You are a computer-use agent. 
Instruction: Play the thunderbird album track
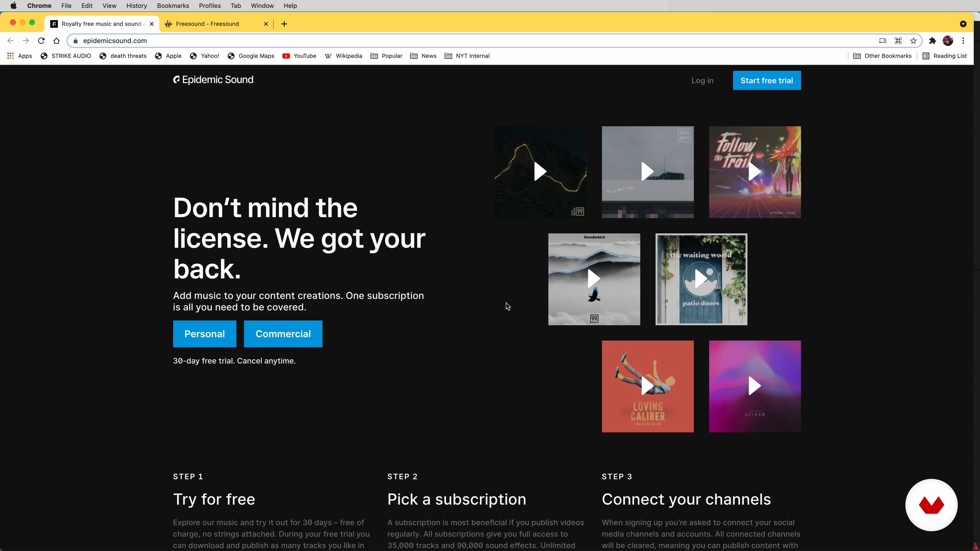coord(594,279)
